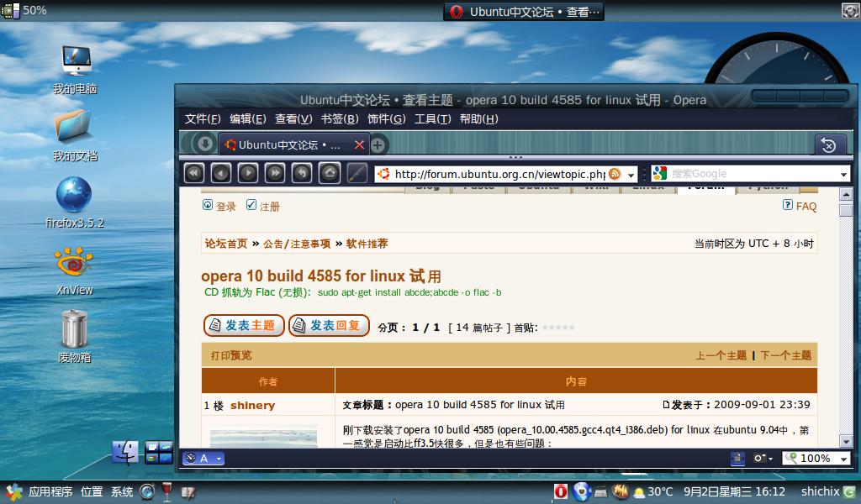Go to 论坛首页 breadcrumb

click(x=226, y=244)
